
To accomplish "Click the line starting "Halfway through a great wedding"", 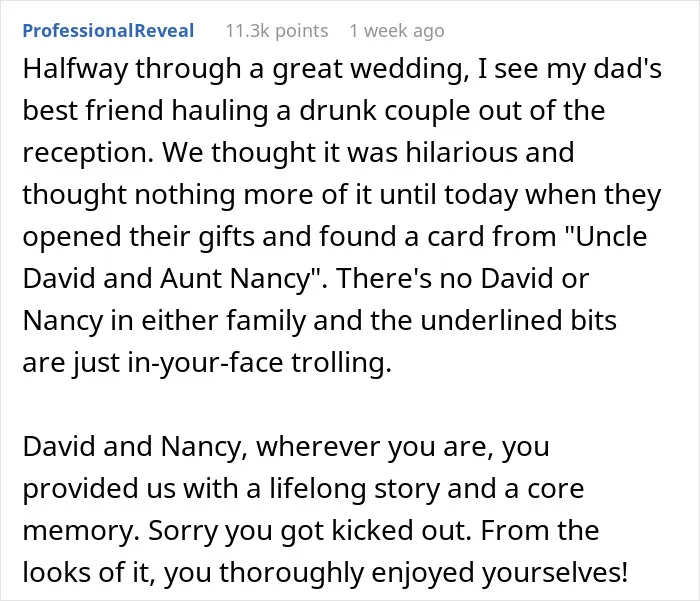I will 342,70.
